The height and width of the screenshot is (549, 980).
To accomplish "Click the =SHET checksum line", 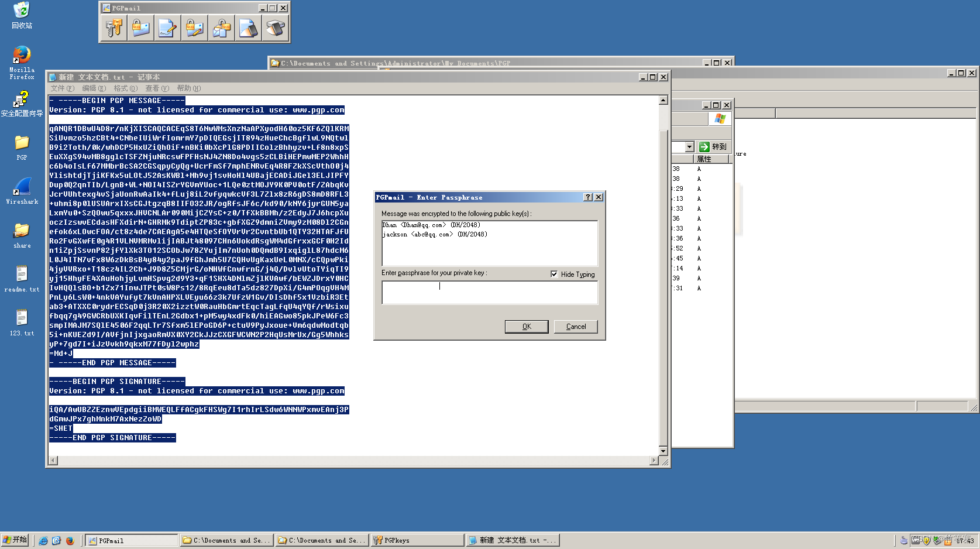I will pos(61,428).
